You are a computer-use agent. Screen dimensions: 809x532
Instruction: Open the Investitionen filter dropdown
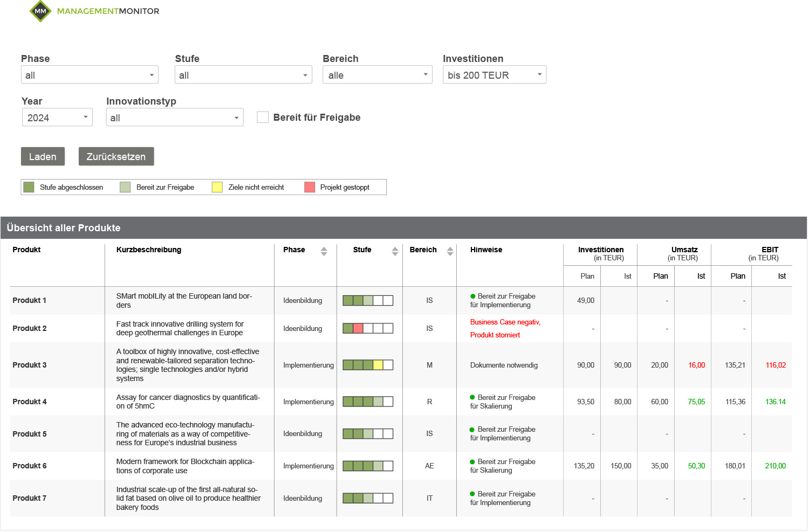tap(495, 75)
